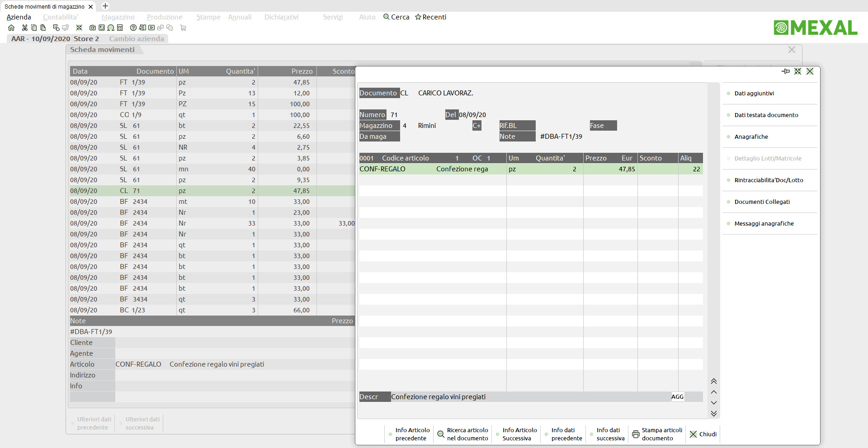Open the shopping cart icon
868x448 pixels.
click(x=183, y=28)
